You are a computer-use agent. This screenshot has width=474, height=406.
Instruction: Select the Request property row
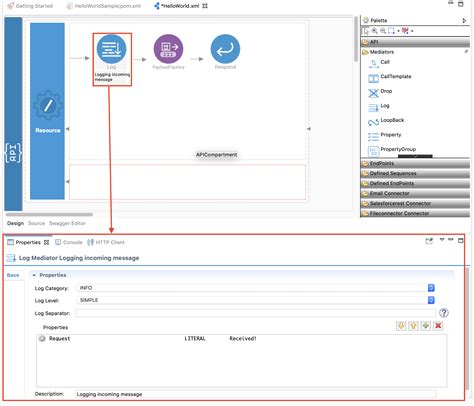(241, 339)
